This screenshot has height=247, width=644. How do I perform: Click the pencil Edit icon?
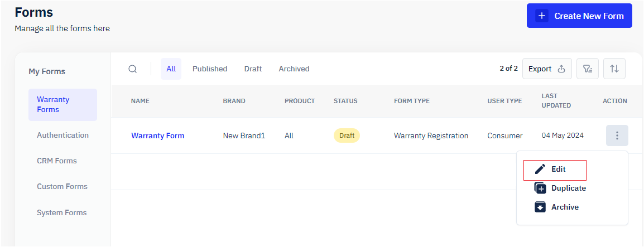coord(540,169)
